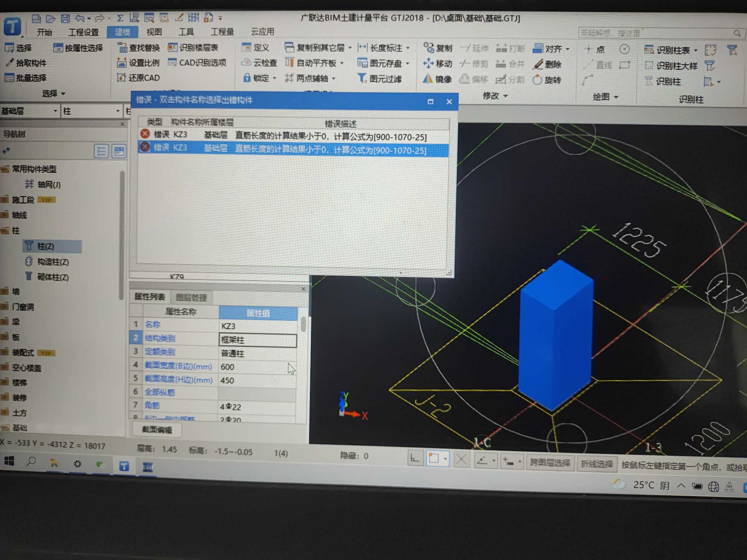The image size is (747, 560).
Task: Switch to the 图层管理 tab
Action: point(191,298)
